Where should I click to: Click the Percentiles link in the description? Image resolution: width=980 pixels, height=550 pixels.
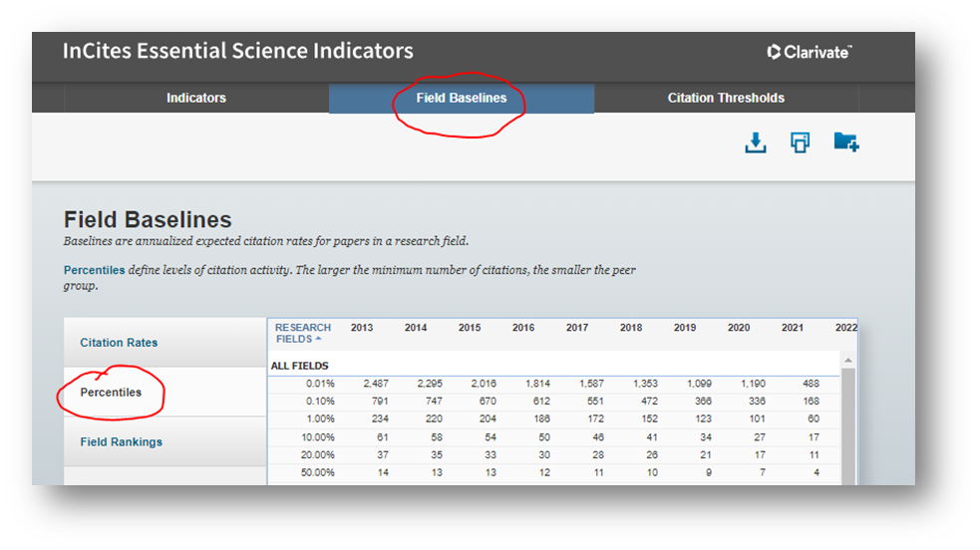point(94,270)
